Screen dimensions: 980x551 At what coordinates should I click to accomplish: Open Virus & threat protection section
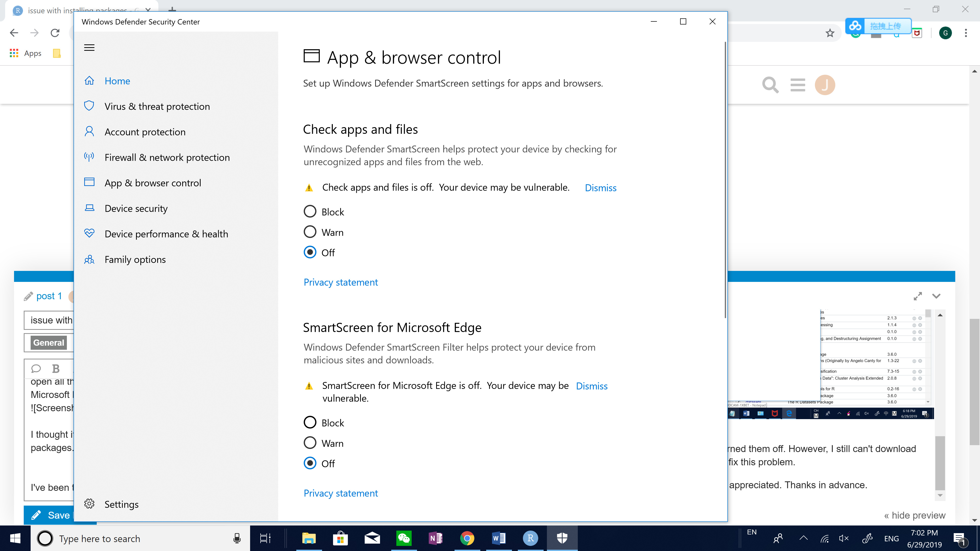(157, 106)
